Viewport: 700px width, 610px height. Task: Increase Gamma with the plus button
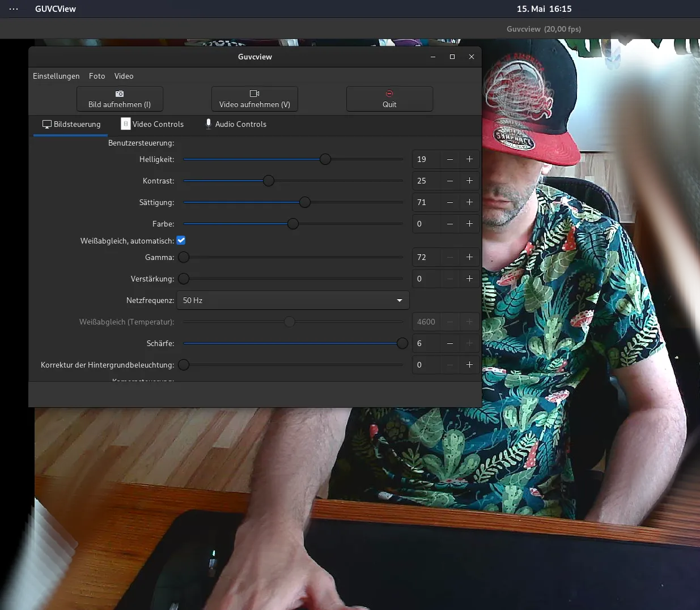coord(469,257)
